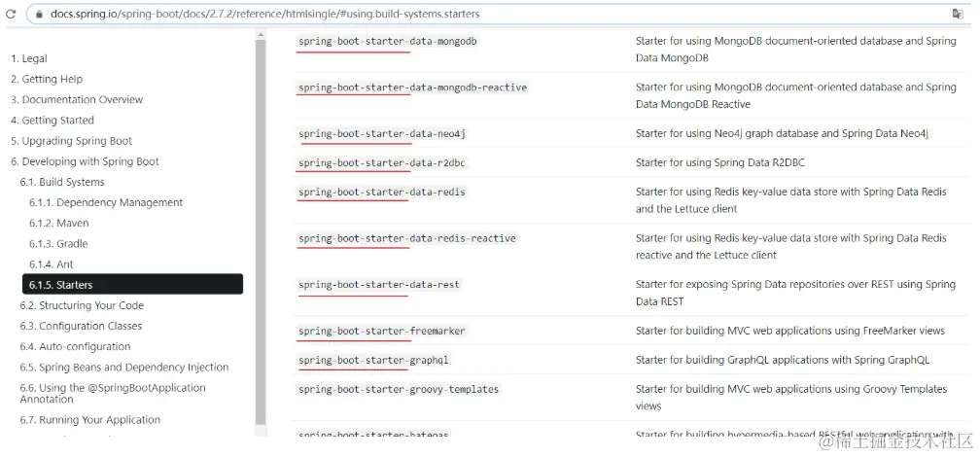980x457 pixels.
Task: Open Developing with Spring Boot section
Action: (x=85, y=161)
